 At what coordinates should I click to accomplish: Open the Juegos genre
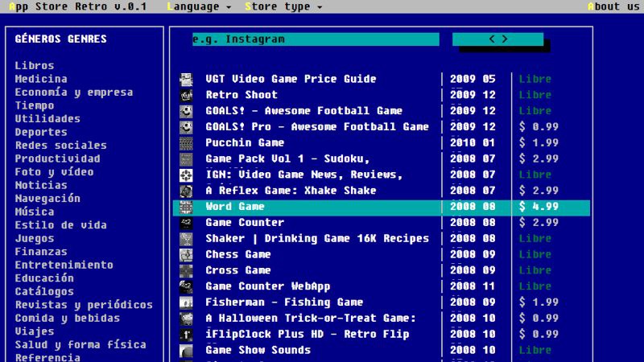point(35,238)
